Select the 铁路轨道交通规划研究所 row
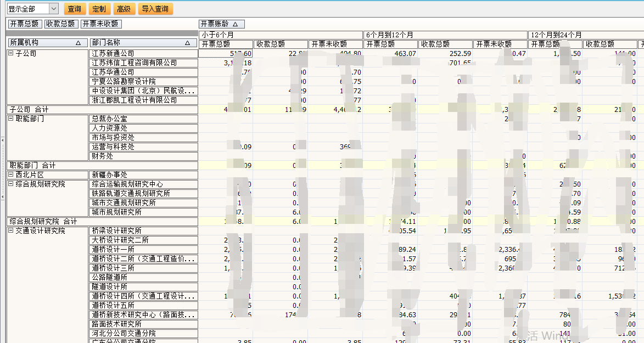Image resolution: width=644 pixels, height=343 pixels. [x=143, y=193]
